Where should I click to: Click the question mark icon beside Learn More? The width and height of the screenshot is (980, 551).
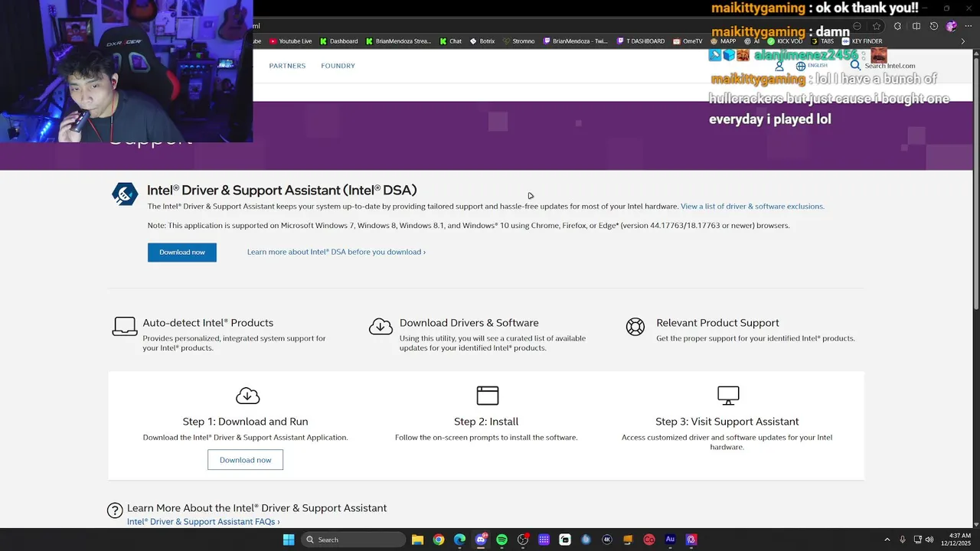tap(115, 510)
